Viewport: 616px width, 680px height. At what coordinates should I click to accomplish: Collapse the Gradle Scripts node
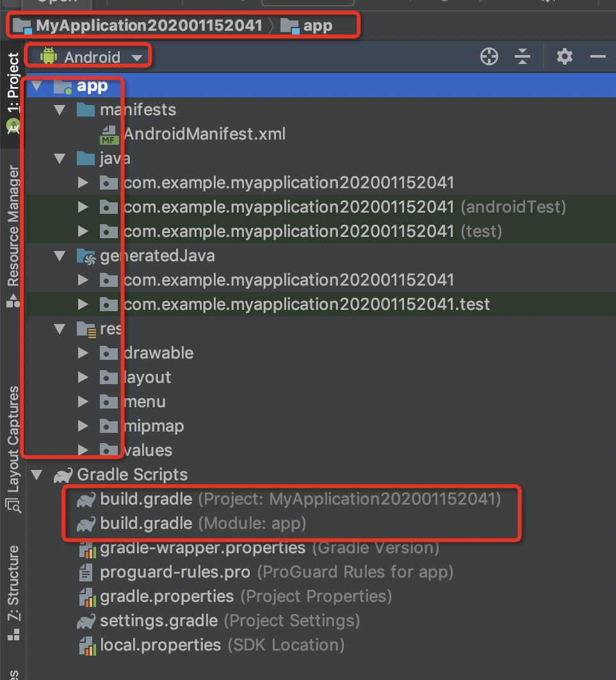click(x=36, y=474)
